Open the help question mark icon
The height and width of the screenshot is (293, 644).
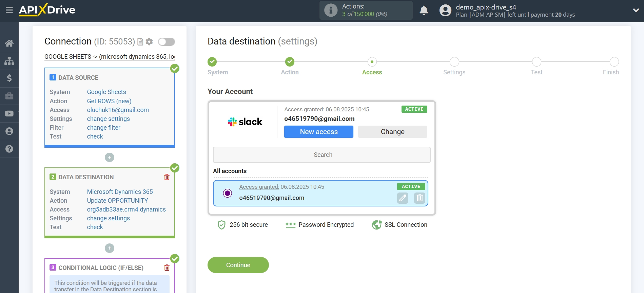click(x=9, y=149)
